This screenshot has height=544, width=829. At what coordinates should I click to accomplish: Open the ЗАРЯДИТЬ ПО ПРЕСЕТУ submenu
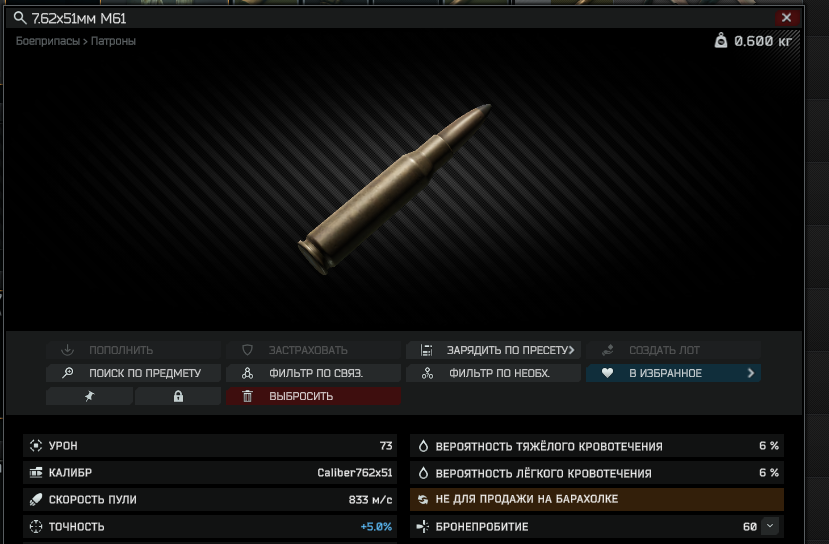tap(493, 350)
